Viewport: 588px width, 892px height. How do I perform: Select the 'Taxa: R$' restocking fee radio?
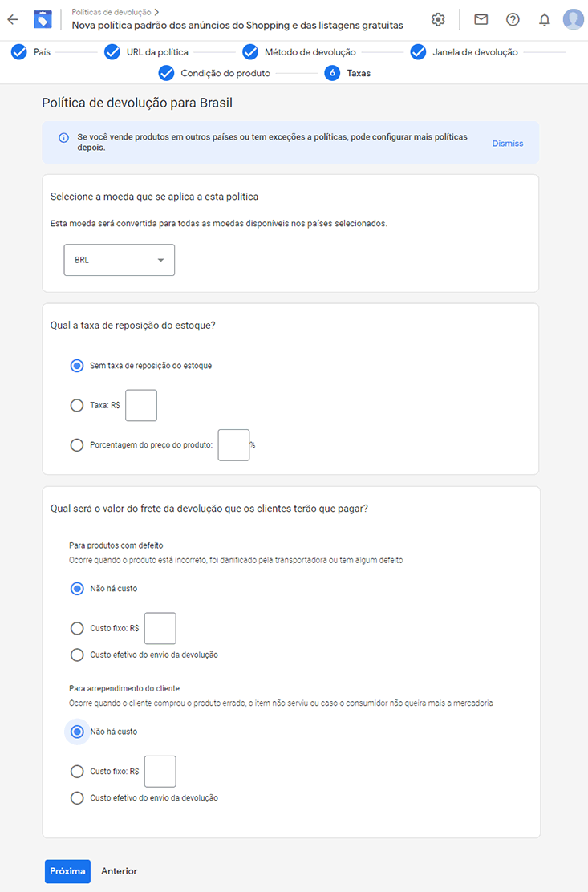click(x=77, y=406)
